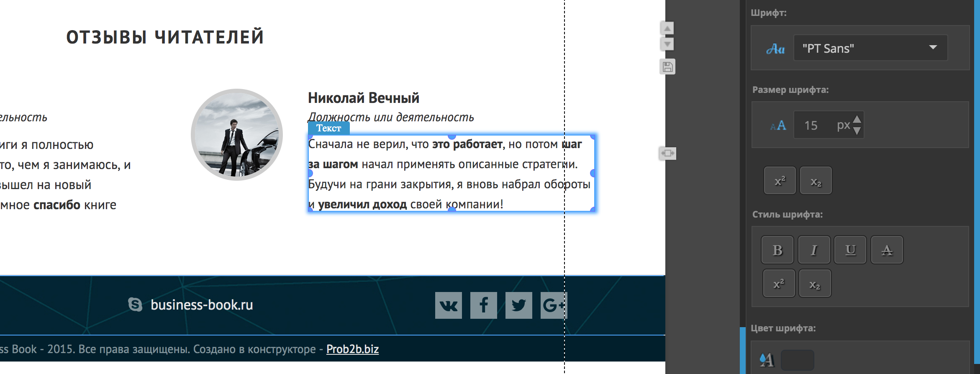980x374 pixels.
Task: Toggle superscript under Размер шрифта
Action: (780, 181)
